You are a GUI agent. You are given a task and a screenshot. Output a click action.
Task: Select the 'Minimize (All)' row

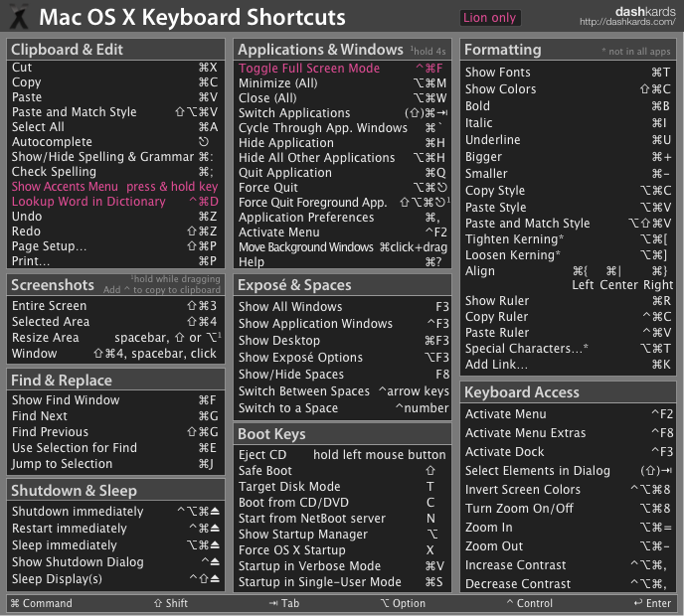coord(342,83)
